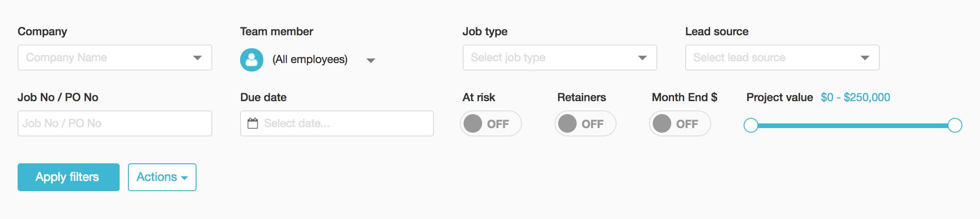Focus the Job No / PO No field

tap(115, 123)
